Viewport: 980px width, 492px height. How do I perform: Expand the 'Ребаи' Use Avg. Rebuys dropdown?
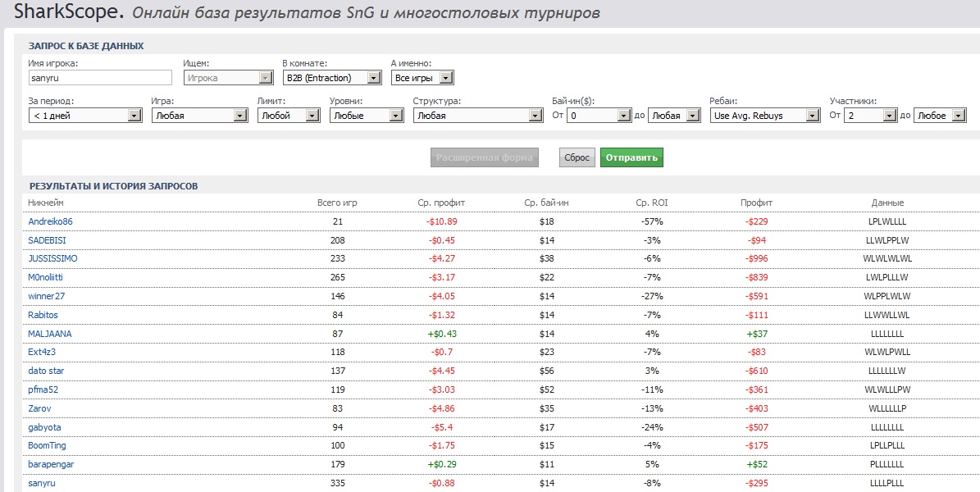[765, 116]
